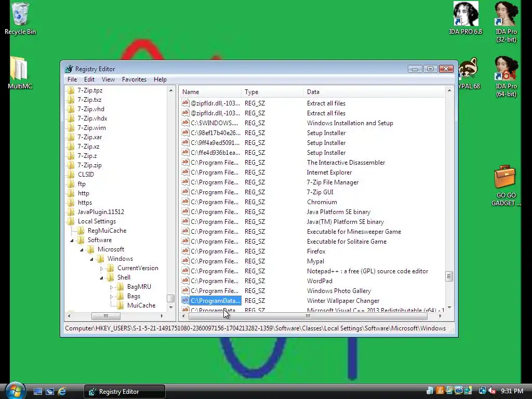Click 'The Interactive Disassembler' data cell
This screenshot has height=399, width=532.
pyautogui.click(x=346, y=163)
